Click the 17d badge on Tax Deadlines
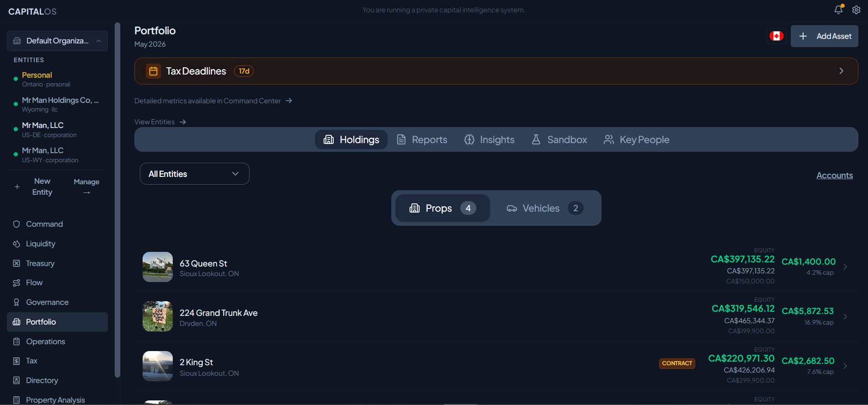 click(x=244, y=71)
